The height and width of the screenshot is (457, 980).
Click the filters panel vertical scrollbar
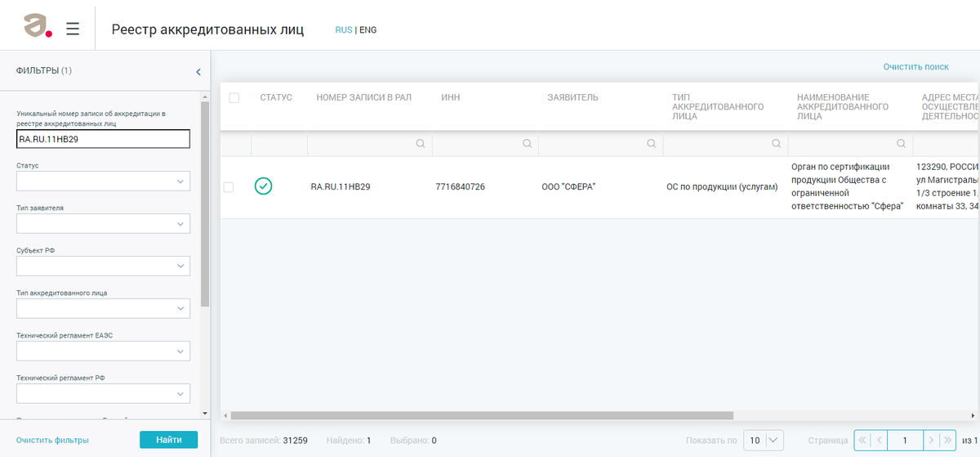(205, 204)
